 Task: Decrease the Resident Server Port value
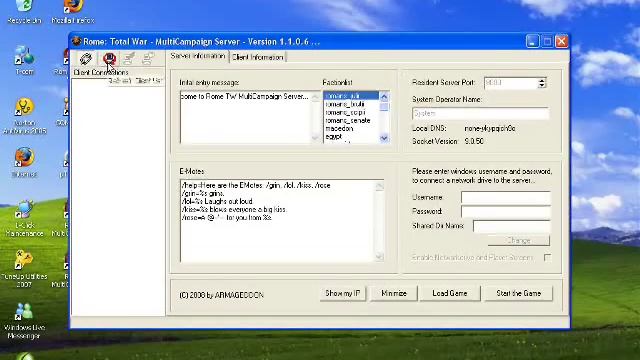[x=542, y=86]
